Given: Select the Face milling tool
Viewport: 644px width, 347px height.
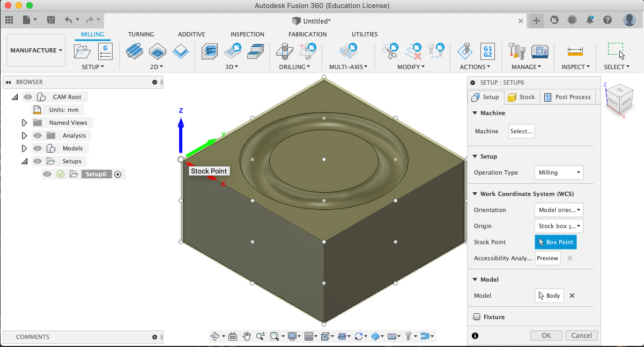Looking at the screenshot, I should coord(180,51).
